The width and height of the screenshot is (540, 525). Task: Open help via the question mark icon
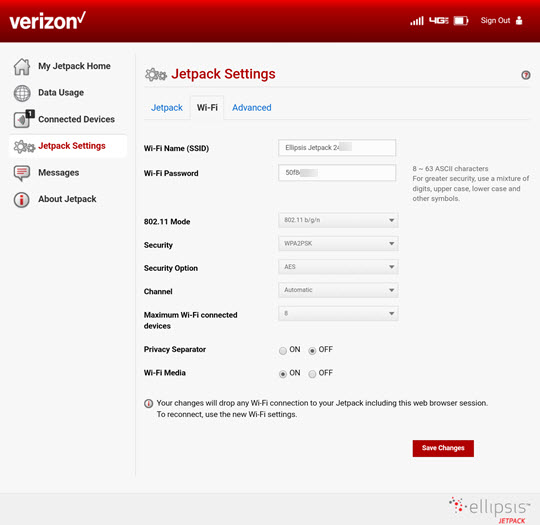coord(526,75)
